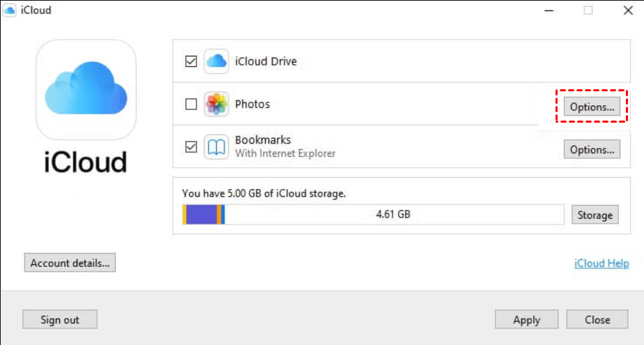Click the iCloud storage usage bar
Image resolution: width=644 pixels, height=345 pixels.
[373, 214]
